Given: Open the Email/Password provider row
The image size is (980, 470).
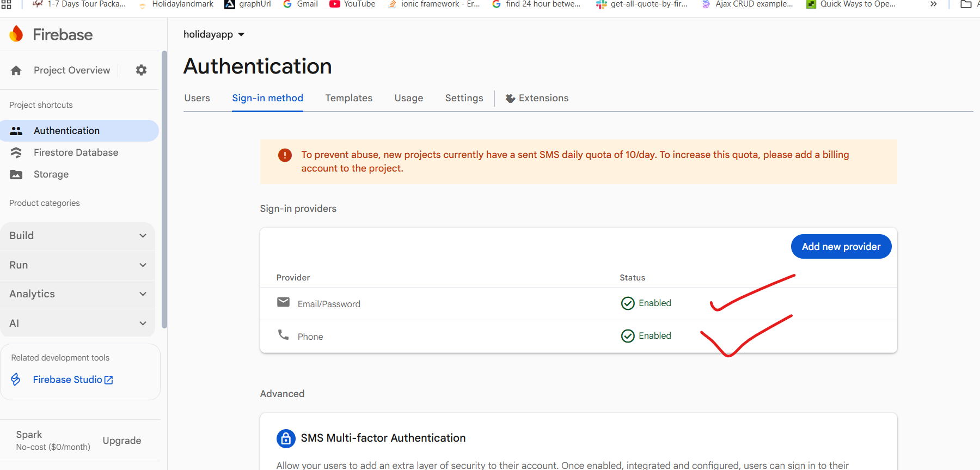Looking at the screenshot, I should [x=579, y=304].
